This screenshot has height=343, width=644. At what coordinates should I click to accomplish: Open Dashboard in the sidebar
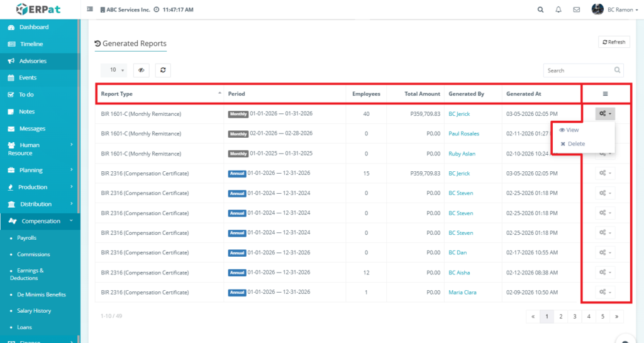tap(33, 27)
